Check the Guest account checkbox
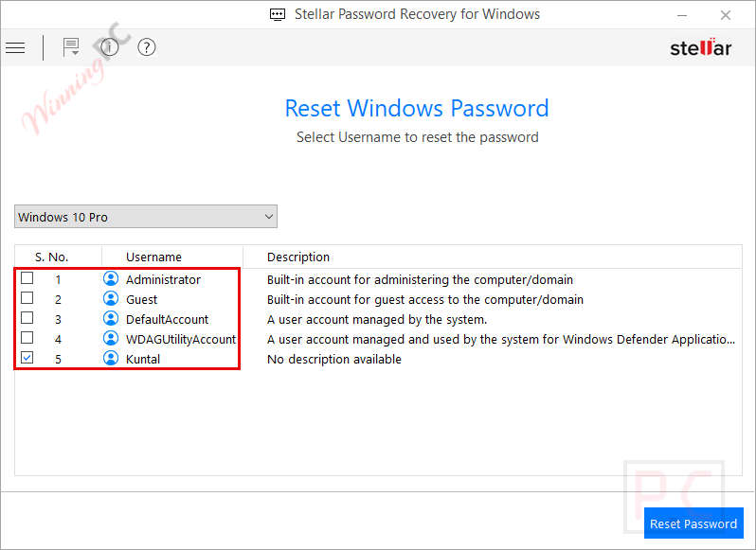 click(x=27, y=298)
